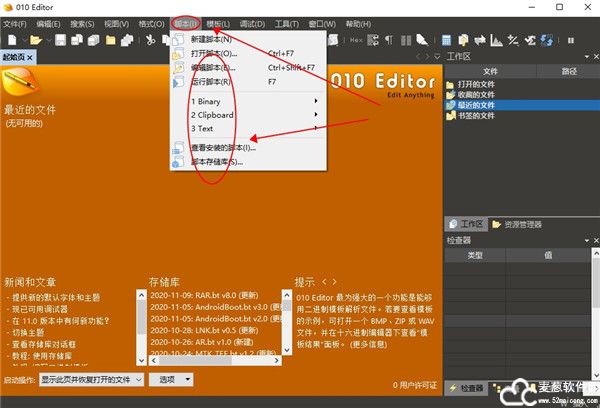Open the 启动操作 startup action combo box
The width and height of the screenshot is (600, 408).
[91, 380]
